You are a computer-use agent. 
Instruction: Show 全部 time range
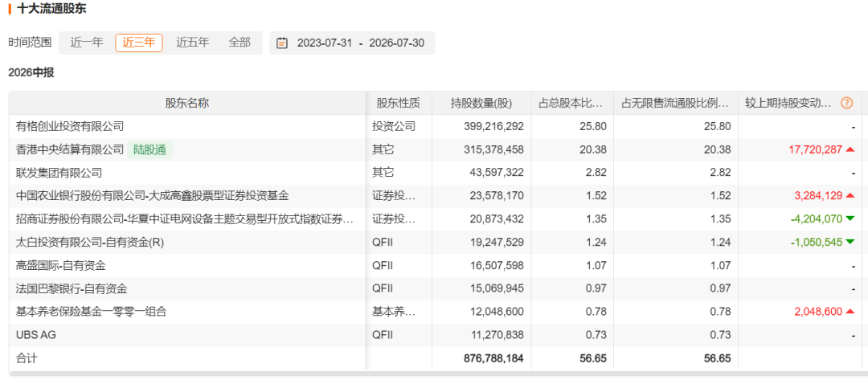point(240,43)
